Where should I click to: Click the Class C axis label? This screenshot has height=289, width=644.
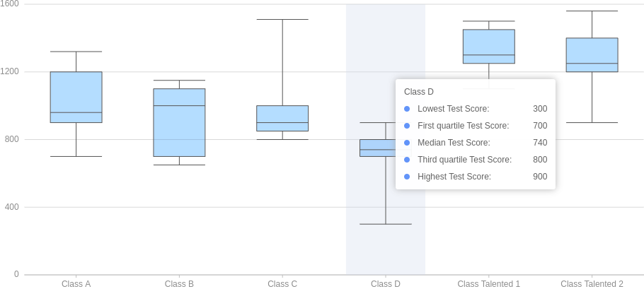click(282, 284)
